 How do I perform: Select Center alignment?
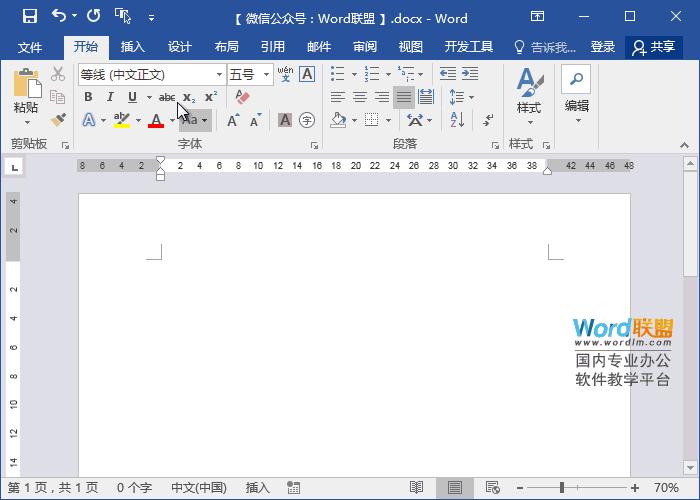[360, 97]
